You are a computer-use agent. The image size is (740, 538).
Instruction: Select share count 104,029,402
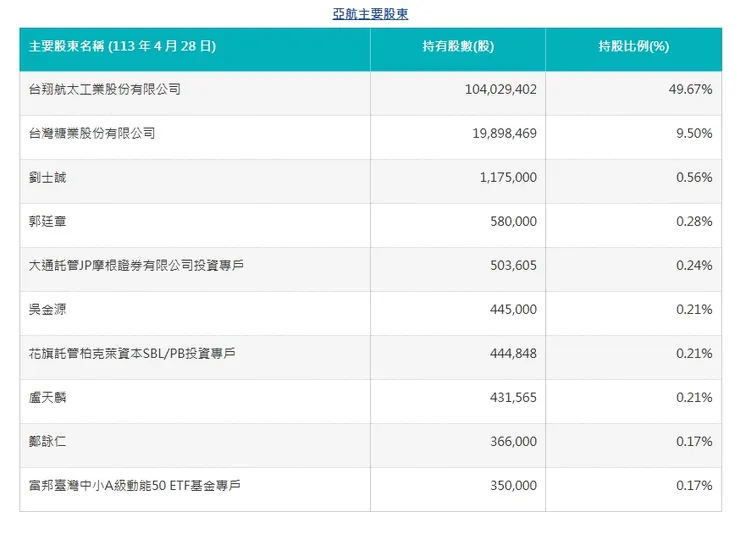point(501,89)
